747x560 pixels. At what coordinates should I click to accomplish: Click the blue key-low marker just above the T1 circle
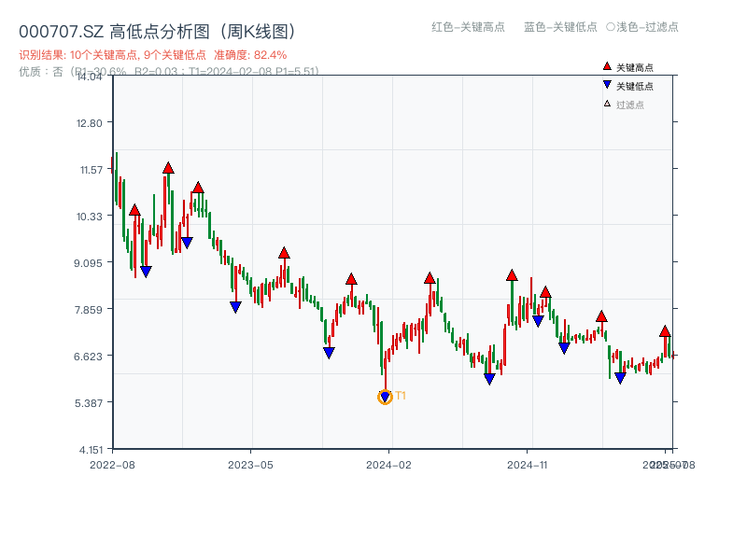tap(385, 396)
